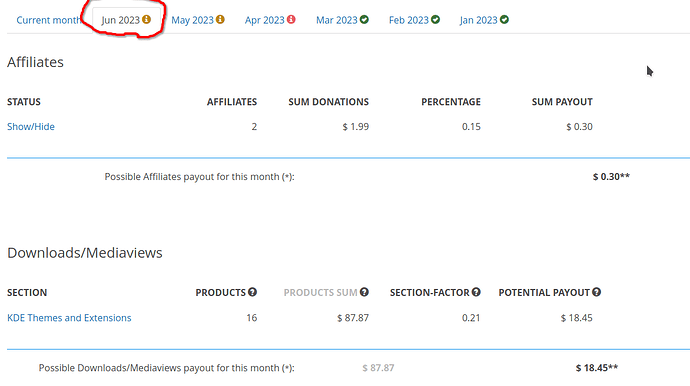Click the greyed PRODUCTS SUM header text
The width and height of the screenshot is (690, 386).
pyautogui.click(x=320, y=293)
